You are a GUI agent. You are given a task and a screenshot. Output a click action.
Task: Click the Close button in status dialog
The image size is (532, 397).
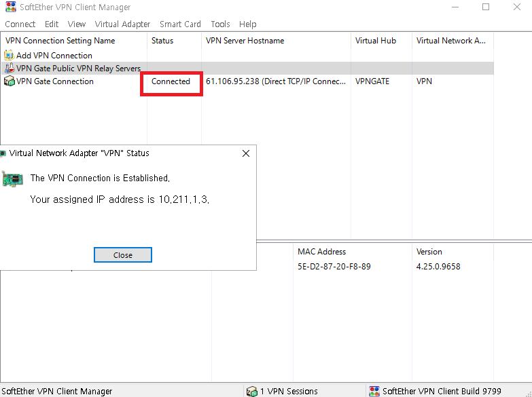(123, 255)
